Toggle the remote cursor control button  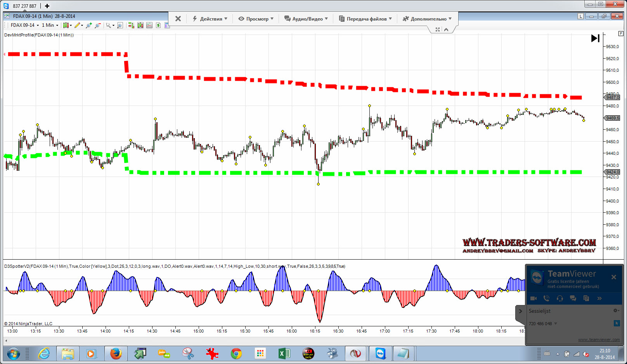pyautogui.click(x=617, y=323)
